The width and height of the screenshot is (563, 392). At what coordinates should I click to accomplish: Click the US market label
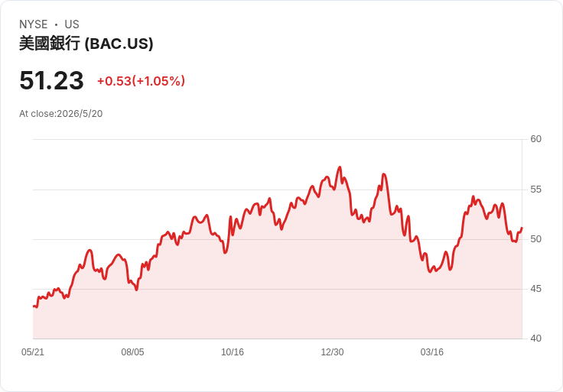pyautogui.click(x=72, y=24)
